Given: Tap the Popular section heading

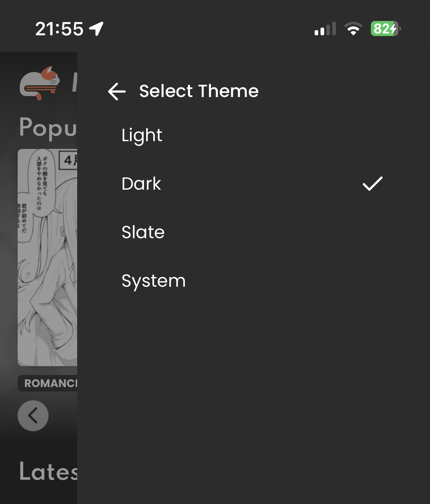Looking at the screenshot, I should (48, 127).
